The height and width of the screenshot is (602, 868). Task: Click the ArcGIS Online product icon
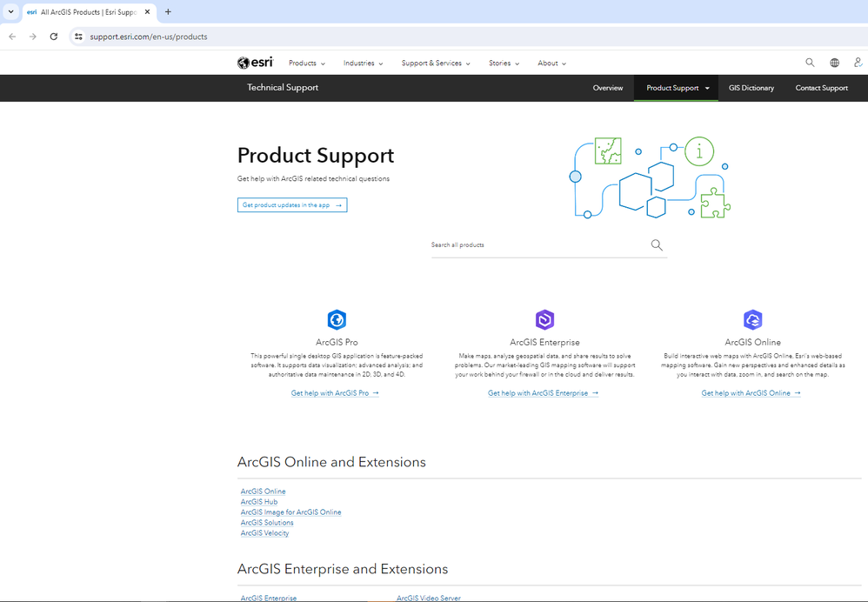tap(753, 319)
